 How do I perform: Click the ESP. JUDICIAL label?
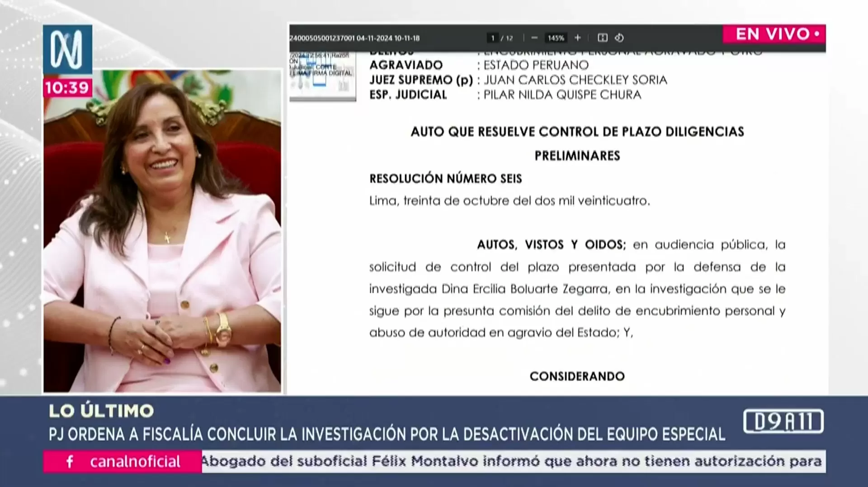point(408,95)
